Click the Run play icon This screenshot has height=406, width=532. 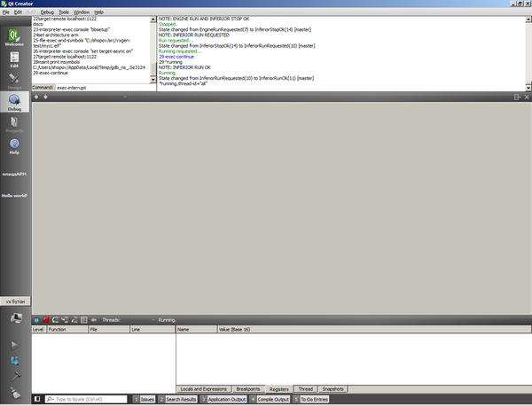tap(15, 346)
